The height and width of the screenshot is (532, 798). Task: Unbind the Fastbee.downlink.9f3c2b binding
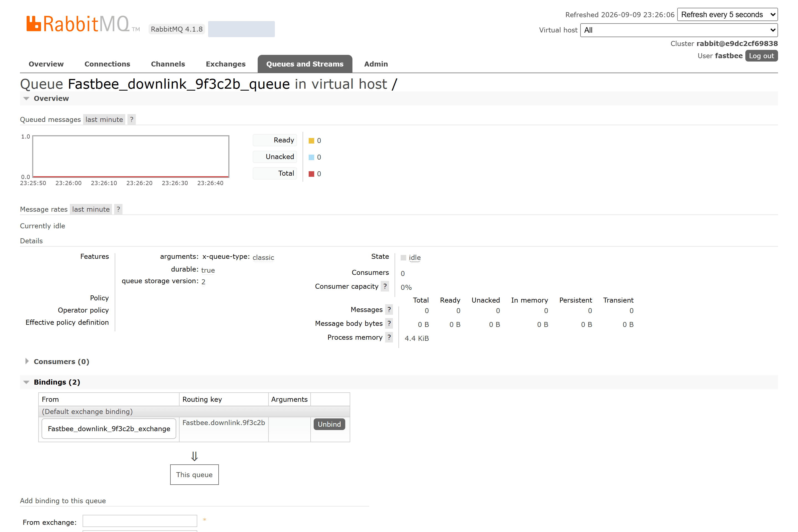pos(329,424)
